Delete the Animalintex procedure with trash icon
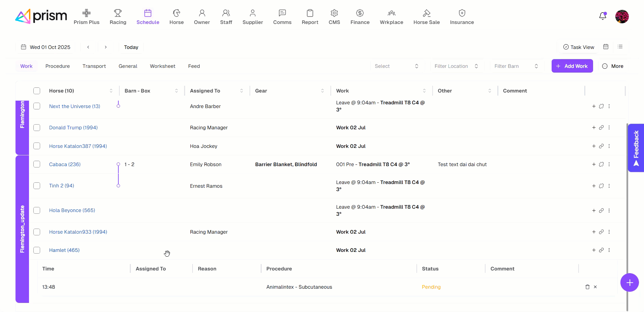The height and width of the screenshot is (312, 644). coord(587,287)
